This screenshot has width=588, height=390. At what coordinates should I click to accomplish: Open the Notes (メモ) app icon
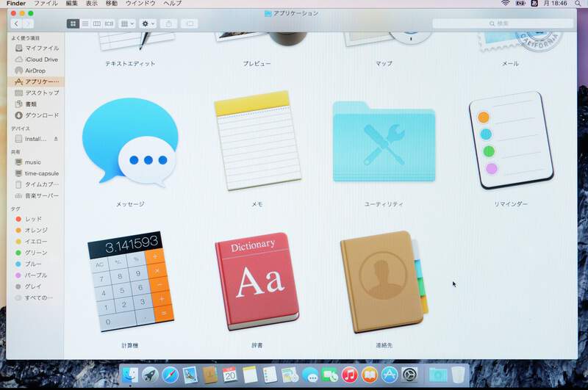(257, 141)
